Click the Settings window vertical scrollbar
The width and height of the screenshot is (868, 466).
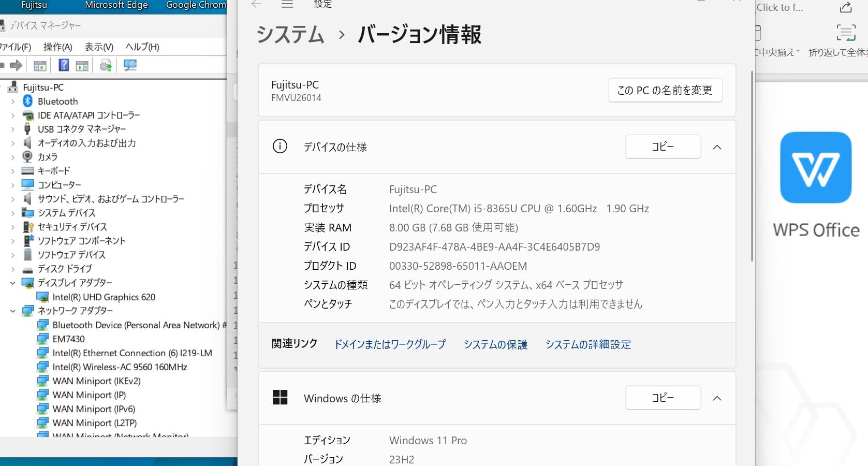click(x=752, y=166)
